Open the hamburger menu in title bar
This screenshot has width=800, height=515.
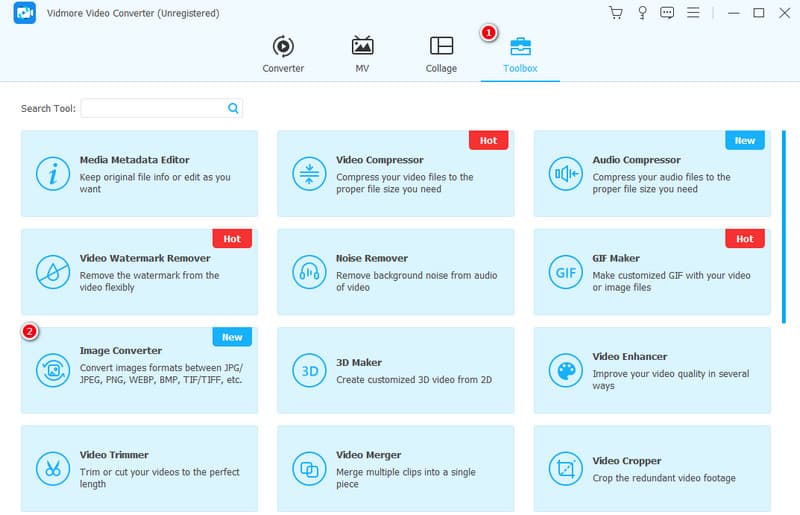pos(694,13)
